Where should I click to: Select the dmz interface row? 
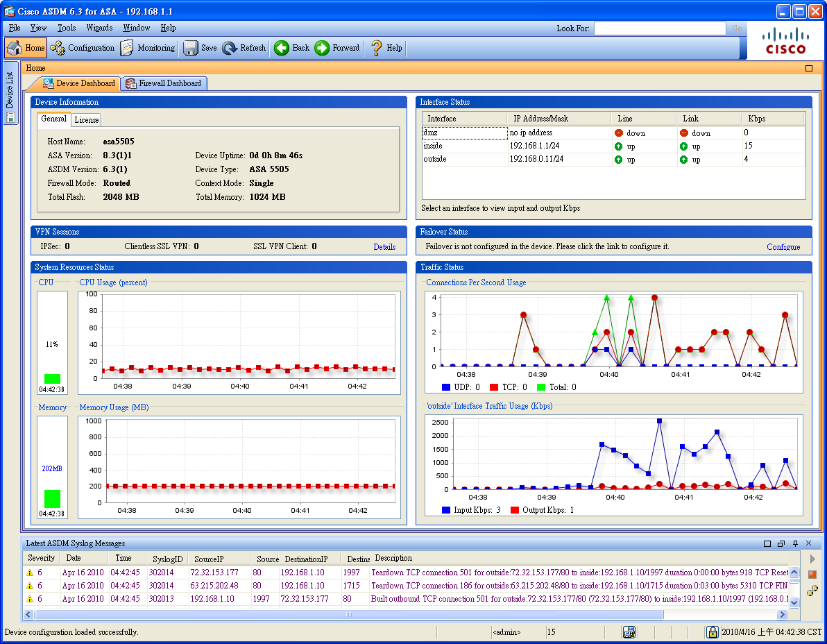[x=614, y=133]
